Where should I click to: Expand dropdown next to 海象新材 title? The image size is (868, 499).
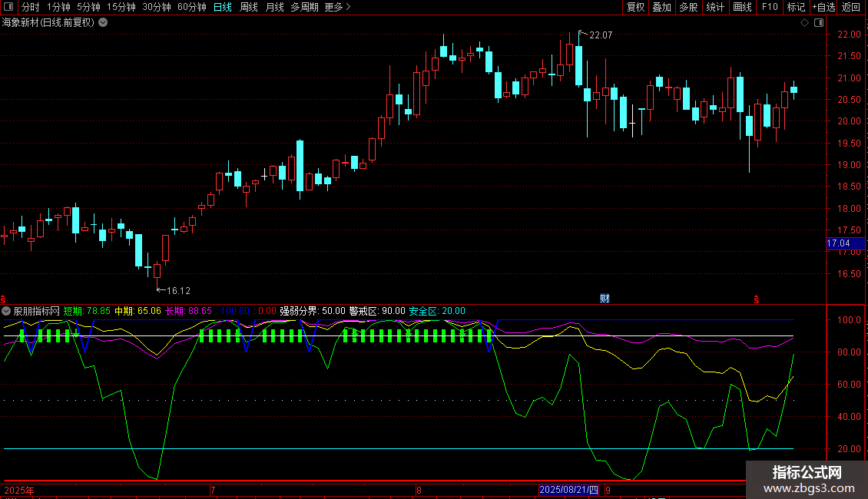pyautogui.click(x=103, y=23)
